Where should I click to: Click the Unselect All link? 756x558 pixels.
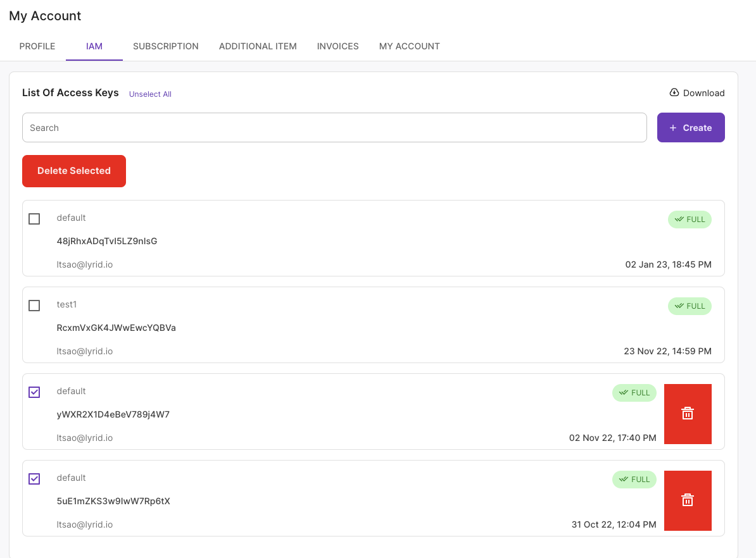tap(150, 94)
